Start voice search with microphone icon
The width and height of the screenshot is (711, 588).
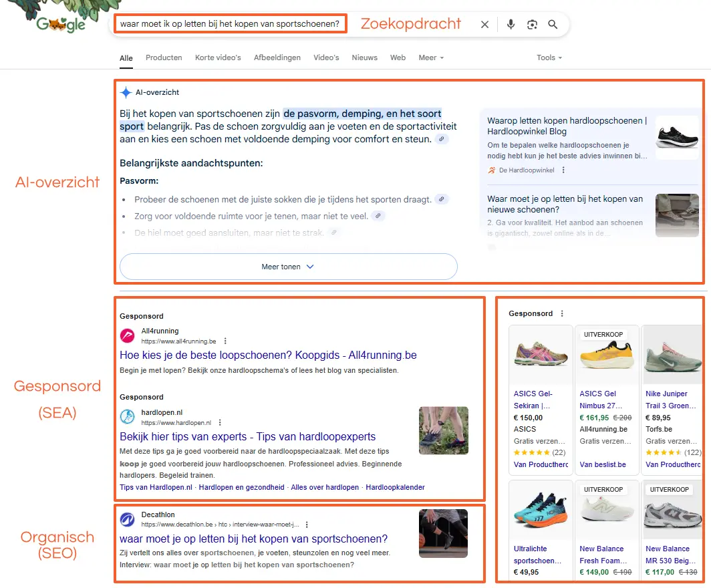[511, 24]
